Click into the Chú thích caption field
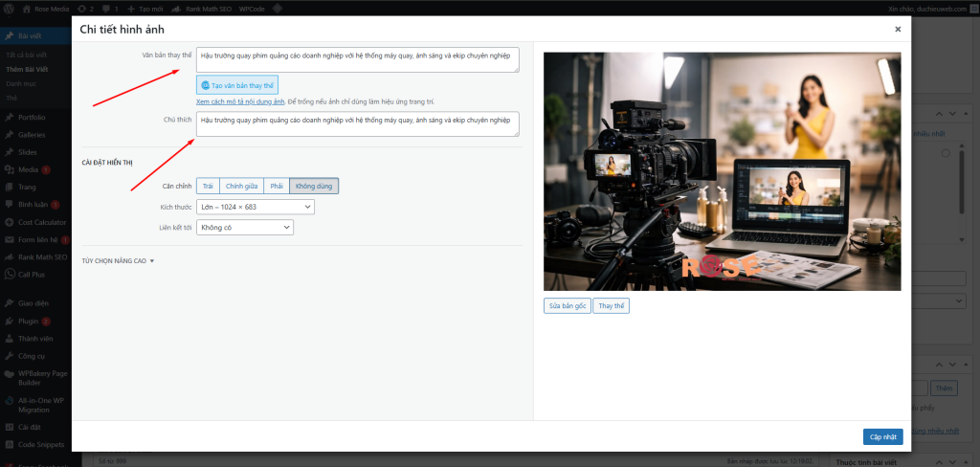Viewport: 980px width, 467px height. (357, 123)
